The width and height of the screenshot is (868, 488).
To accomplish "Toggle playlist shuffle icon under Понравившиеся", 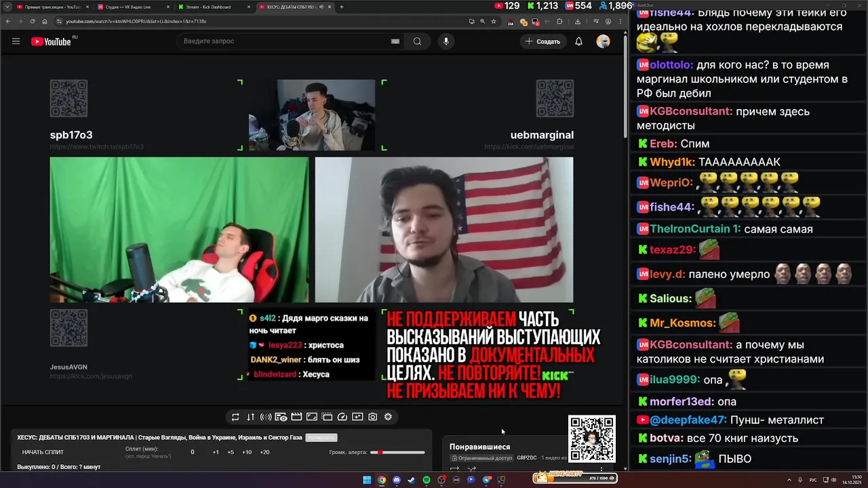I will pos(471,468).
